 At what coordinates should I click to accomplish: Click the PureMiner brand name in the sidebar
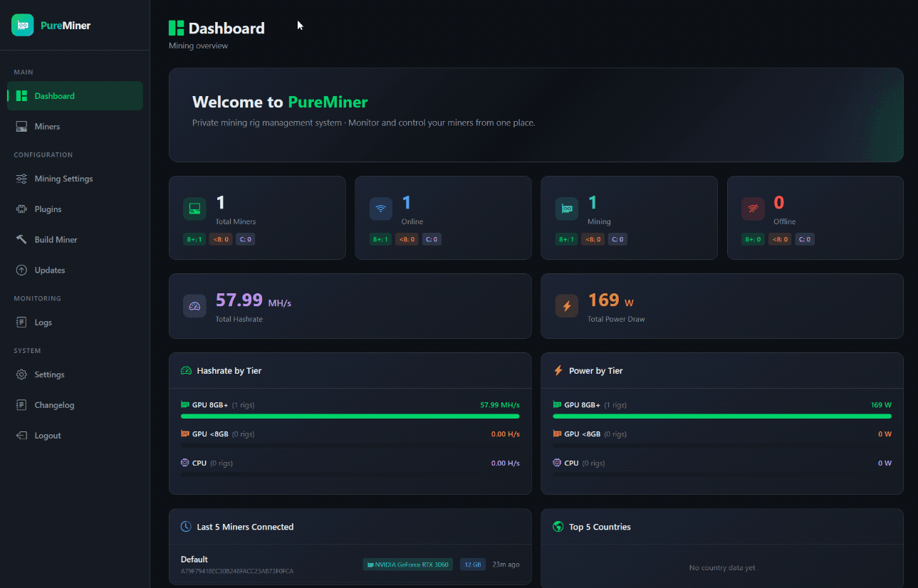pos(66,26)
